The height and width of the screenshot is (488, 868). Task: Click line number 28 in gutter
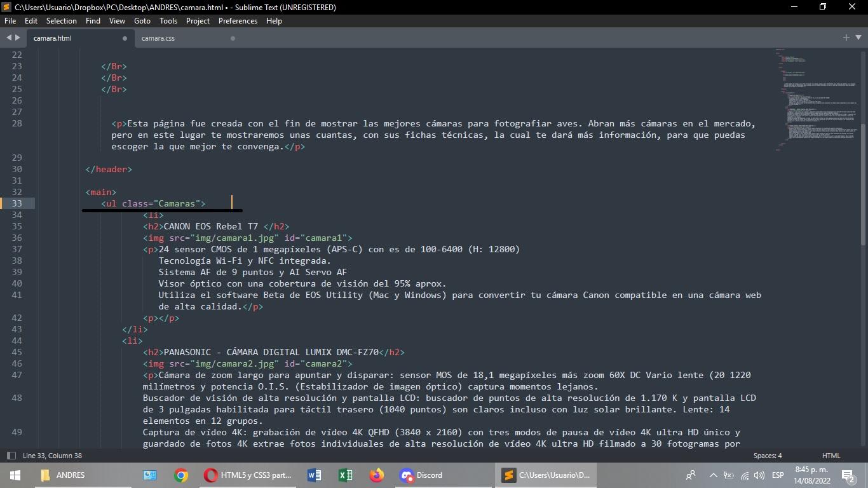point(17,123)
